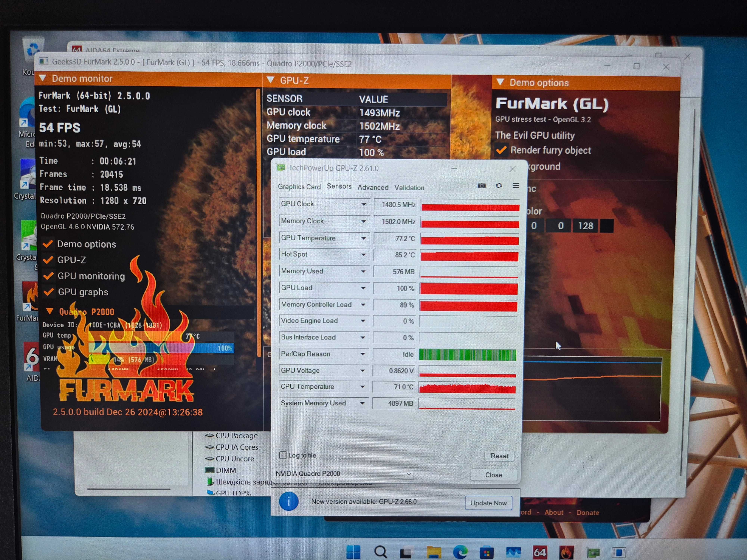Enable Log to file checkbox
This screenshot has height=560, width=747.
(x=283, y=455)
